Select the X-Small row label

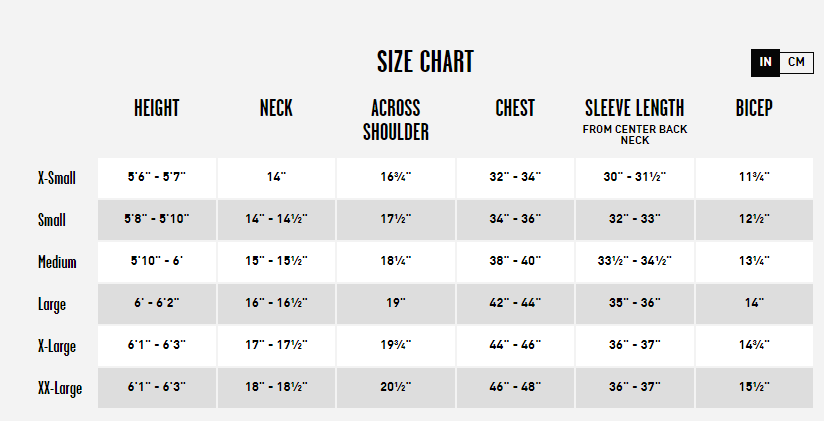point(57,178)
